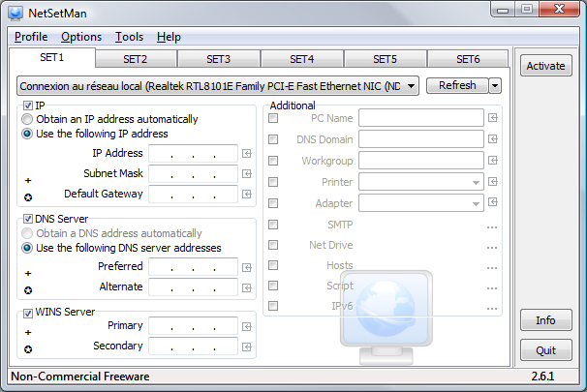Uncheck the WINS Server checkbox

click(28, 313)
